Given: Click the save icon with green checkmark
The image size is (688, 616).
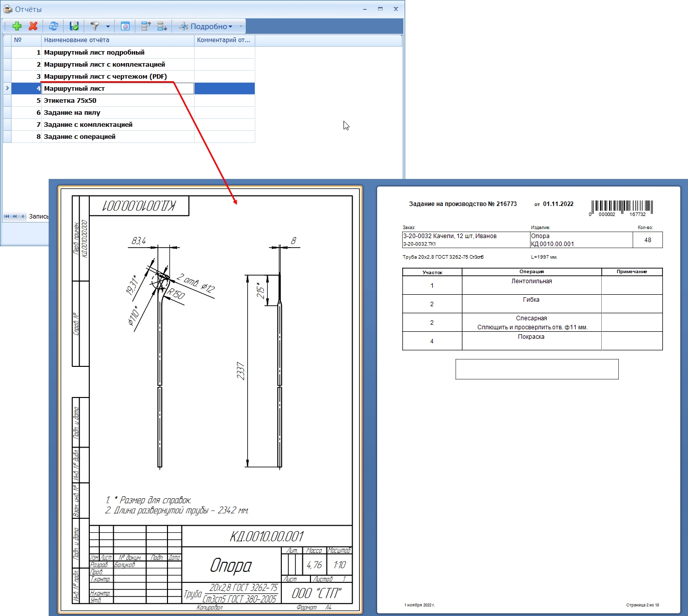Looking at the screenshot, I should point(74,26).
